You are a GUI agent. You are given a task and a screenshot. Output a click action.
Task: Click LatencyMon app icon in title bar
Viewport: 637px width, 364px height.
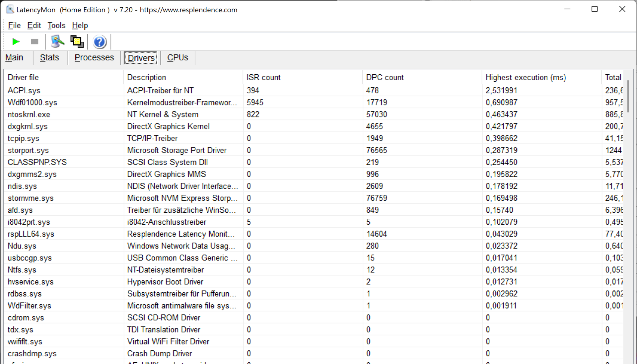pyautogui.click(x=10, y=10)
